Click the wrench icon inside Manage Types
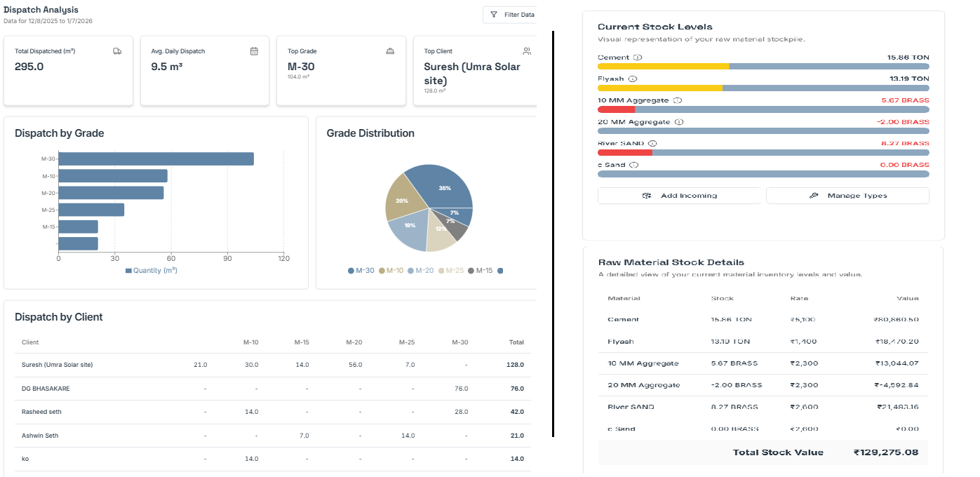Screen dimensions: 980x477 814,196
